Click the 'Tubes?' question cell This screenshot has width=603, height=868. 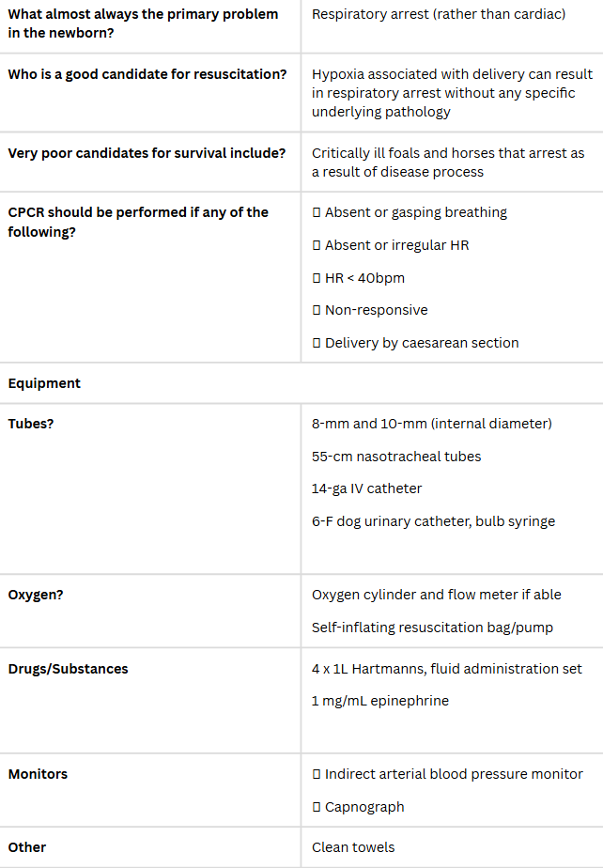(x=31, y=424)
